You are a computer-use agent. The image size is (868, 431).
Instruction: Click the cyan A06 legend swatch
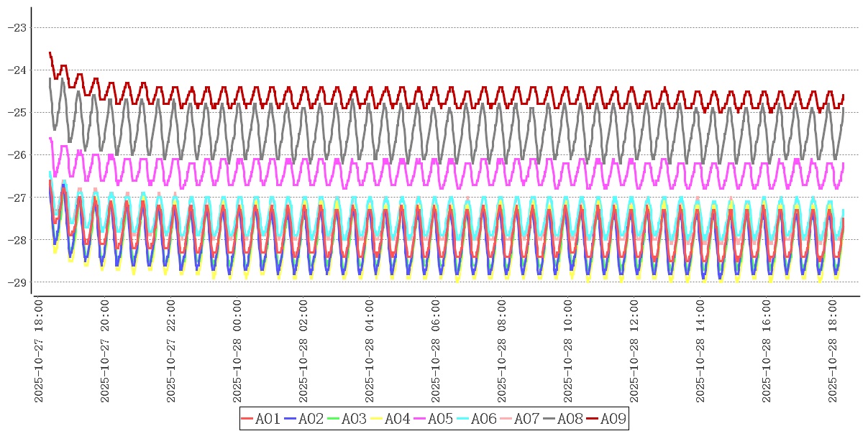(463, 419)
